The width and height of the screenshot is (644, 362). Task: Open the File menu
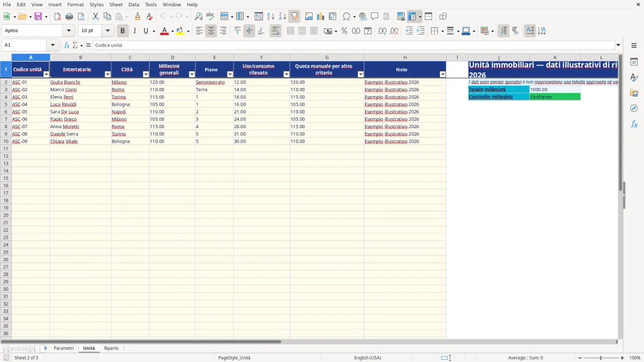[7, 4]
